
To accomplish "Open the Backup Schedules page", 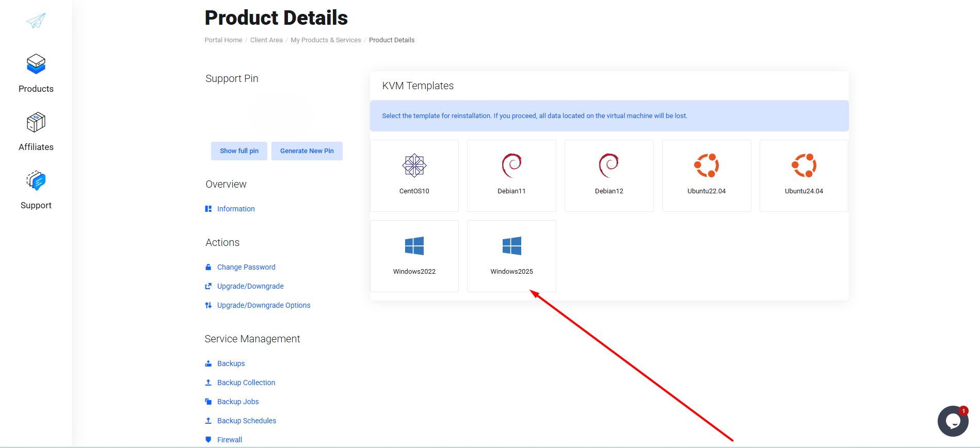I will (247, 421).
